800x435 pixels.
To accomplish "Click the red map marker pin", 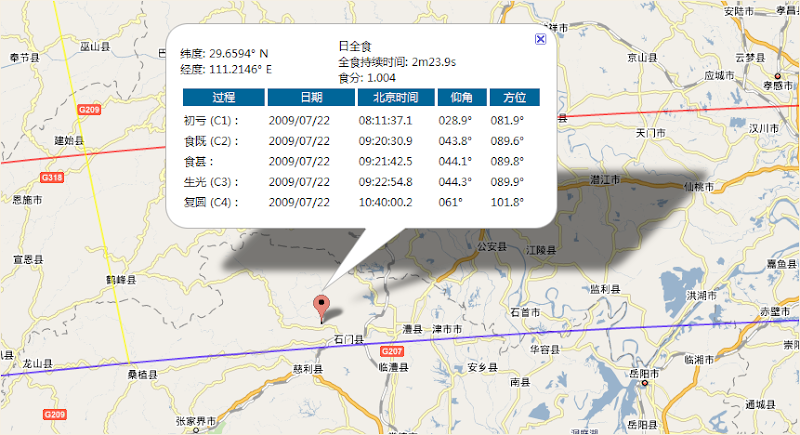I will pyautogui.click(x=321, y=309).
